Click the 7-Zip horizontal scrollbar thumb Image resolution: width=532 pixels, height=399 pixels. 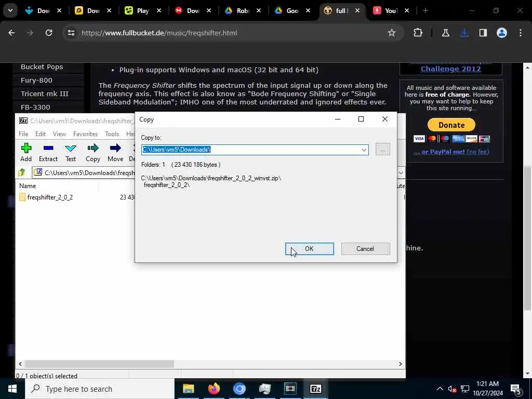point(99,364)
